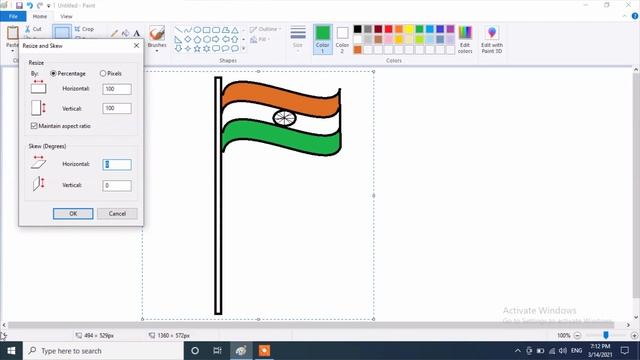Switch to the Home tab
This screenshot has height=360, width=640.
tap(40, 16)
